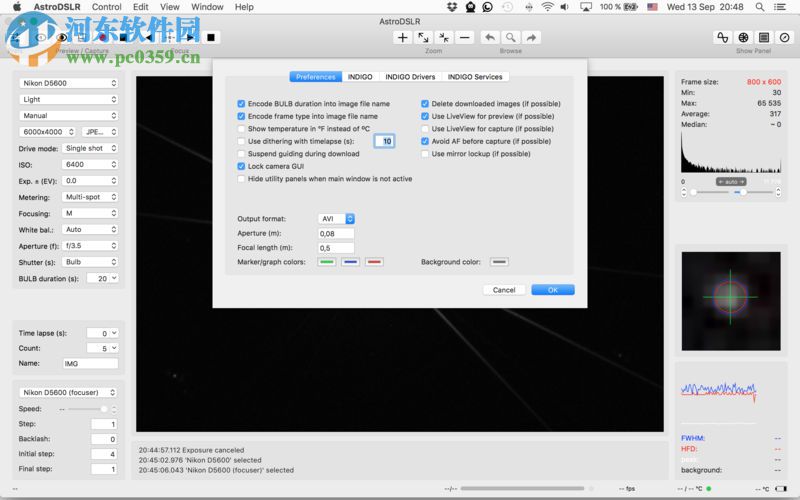Click the US flag input source icon

point(652,7)
